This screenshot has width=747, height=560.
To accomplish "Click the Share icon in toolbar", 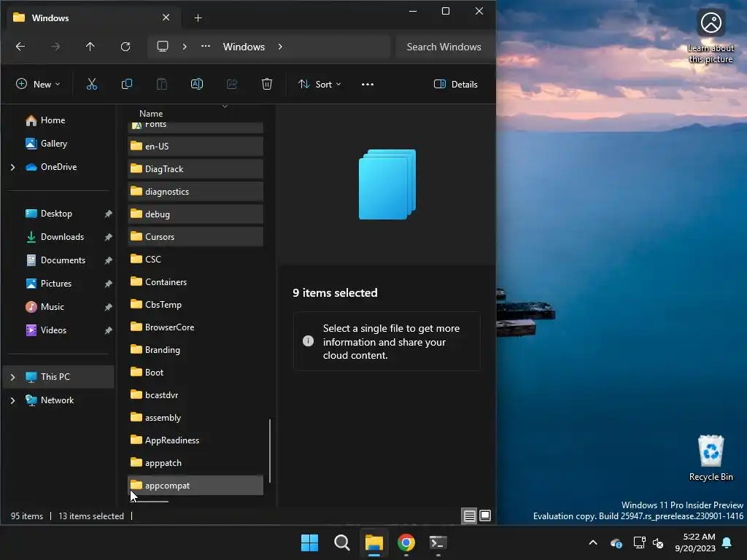I will (x=232, y=85).
